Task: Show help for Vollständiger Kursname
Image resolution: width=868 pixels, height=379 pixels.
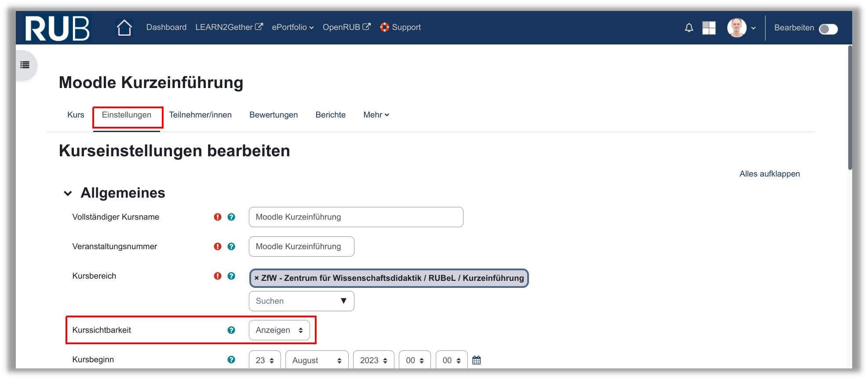Action: tap(231, 217)
